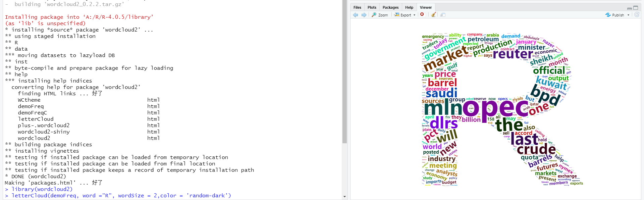Viewport: 644px width, 200px height.
Task: Click the library(wordcloud2) console line
Action: 39,189
